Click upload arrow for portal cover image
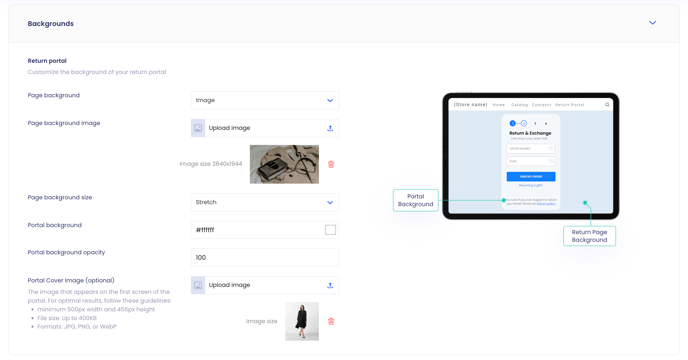 click(x=330, y=285)
